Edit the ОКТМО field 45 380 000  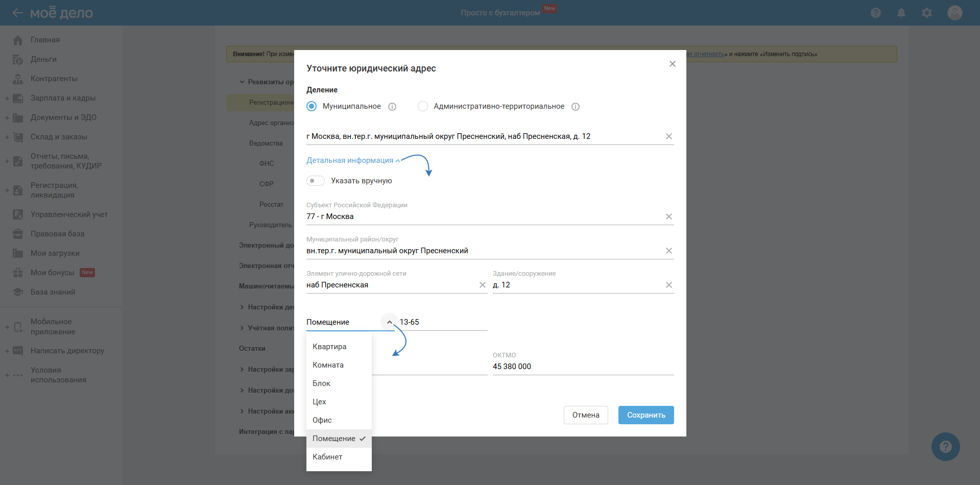(583, 367)
